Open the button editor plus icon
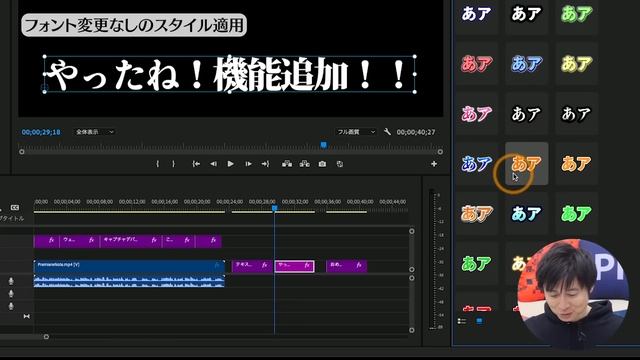The width and height of the screenshot is (640, 360). 434,164
